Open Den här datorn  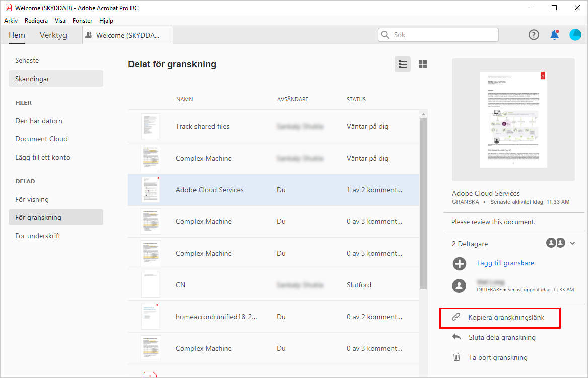click(x=39, y=121)
